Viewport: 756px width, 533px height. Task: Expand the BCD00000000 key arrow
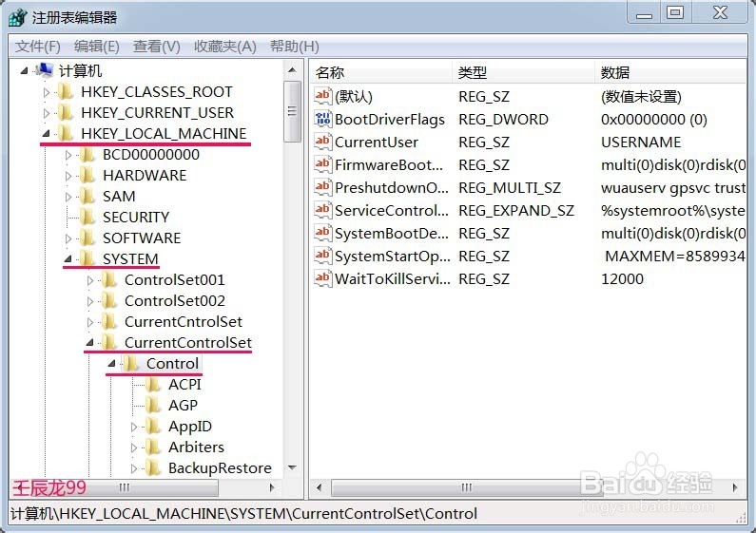click(68, 155)
